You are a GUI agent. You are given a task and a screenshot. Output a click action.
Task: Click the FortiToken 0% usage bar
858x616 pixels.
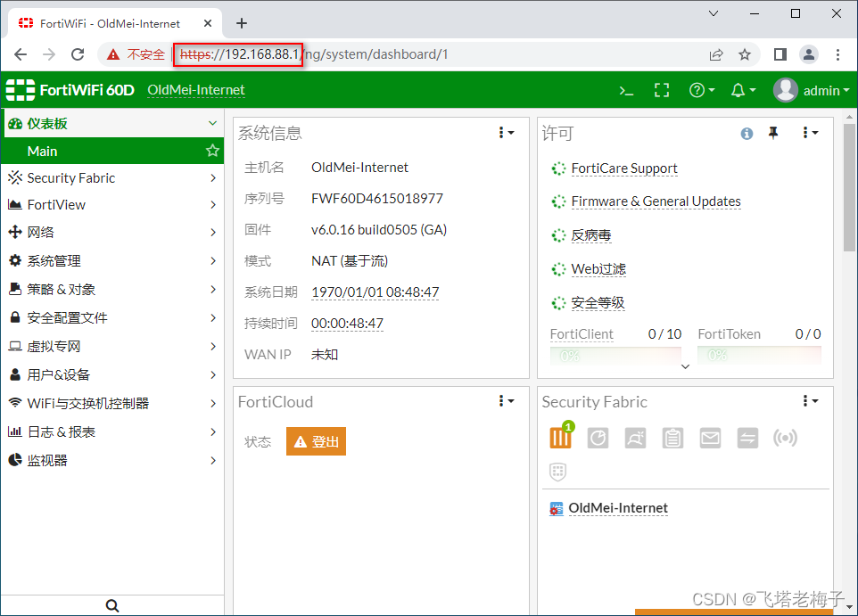click(759, 356)
